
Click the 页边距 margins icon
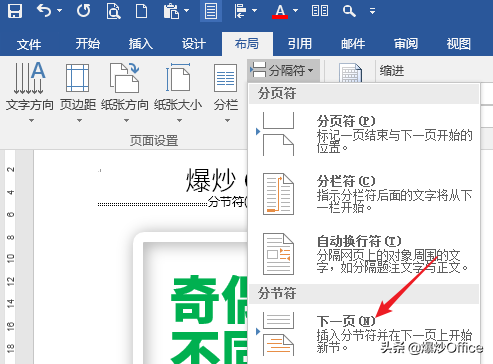pyautogui.click(x=77, y=78)
